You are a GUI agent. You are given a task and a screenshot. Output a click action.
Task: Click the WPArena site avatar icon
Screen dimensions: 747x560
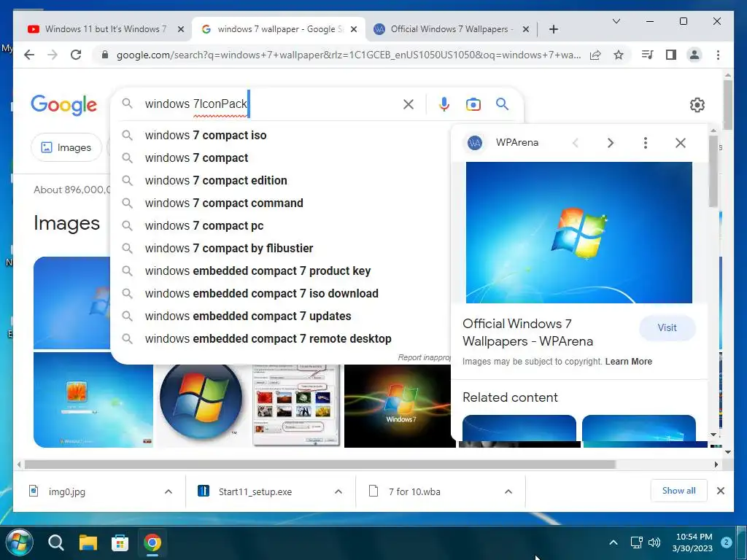click(474, 143)
